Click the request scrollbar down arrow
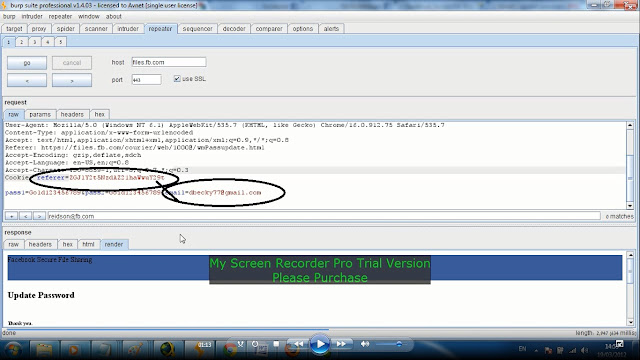Viewport: 640px width, 360px height. (x=630, y=206)
